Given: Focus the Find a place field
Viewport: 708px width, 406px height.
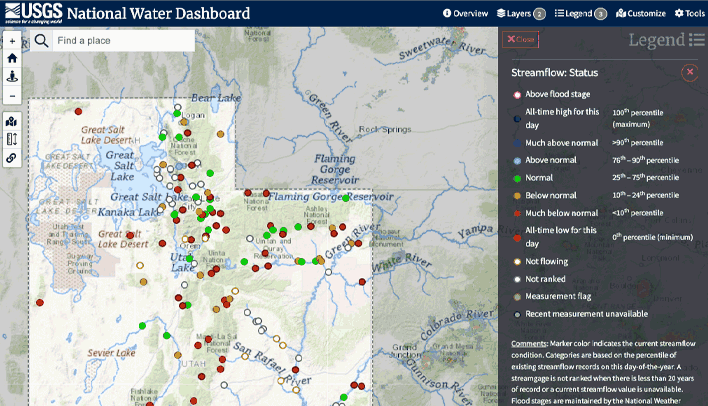Looking at the screenshot, I should (124, 41).
